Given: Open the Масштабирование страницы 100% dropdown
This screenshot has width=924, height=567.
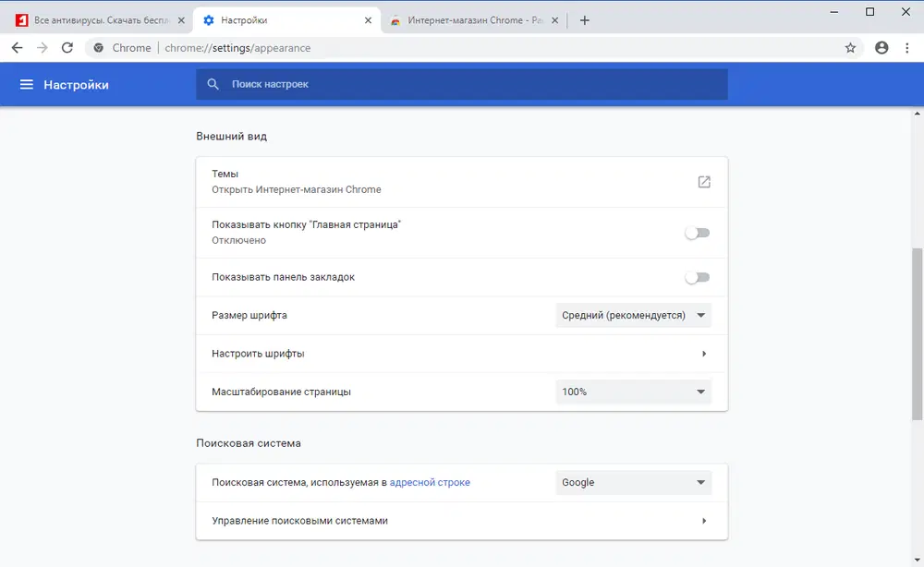Looking at the screenshot, I should pos(633,392).
